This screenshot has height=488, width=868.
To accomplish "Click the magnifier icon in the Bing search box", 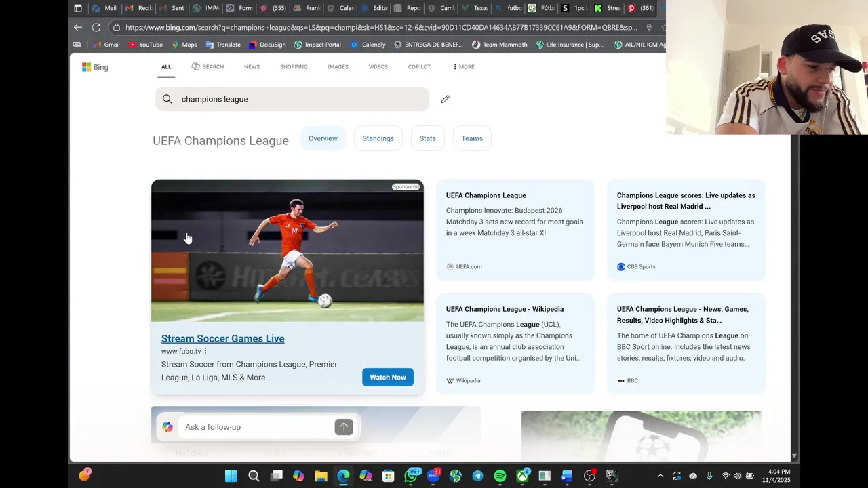I will pos(167,99).
